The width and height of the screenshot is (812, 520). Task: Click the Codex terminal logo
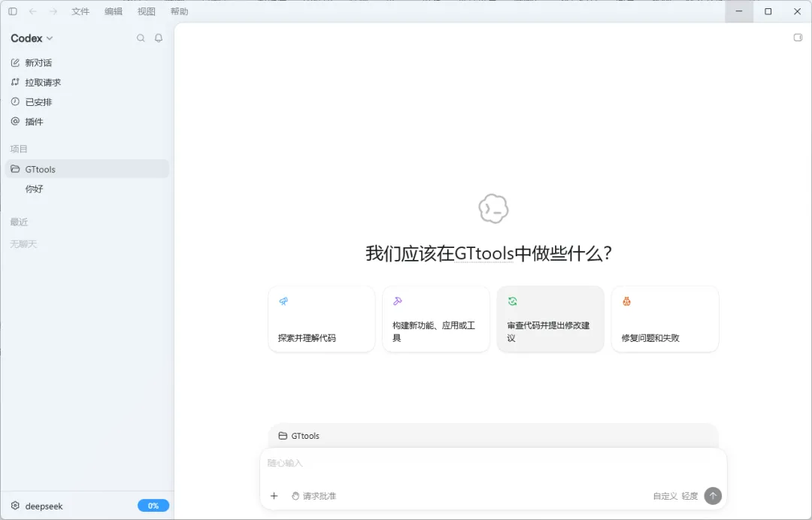493,208
